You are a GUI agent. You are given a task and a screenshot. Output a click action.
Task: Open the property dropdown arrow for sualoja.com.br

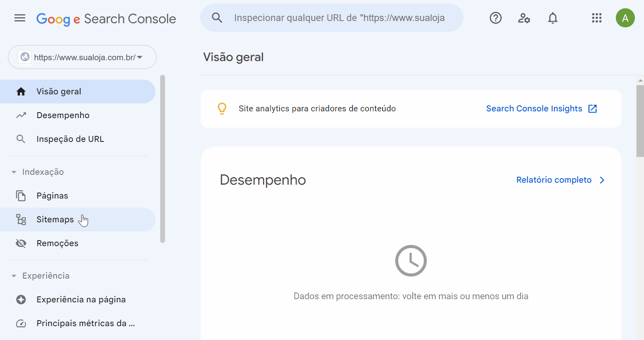click(x=140, y=57)
